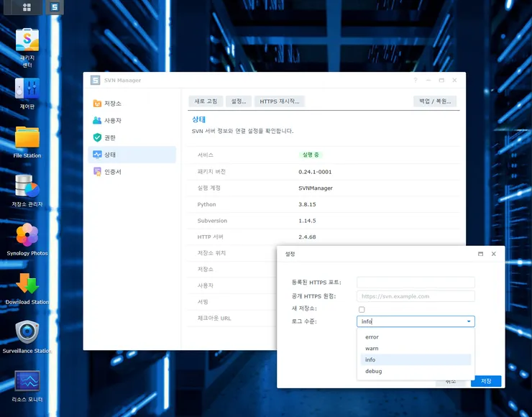Click the checkout URL (체크아웃 URL) row label
The image size is (532, 417).
click(214, 319)
